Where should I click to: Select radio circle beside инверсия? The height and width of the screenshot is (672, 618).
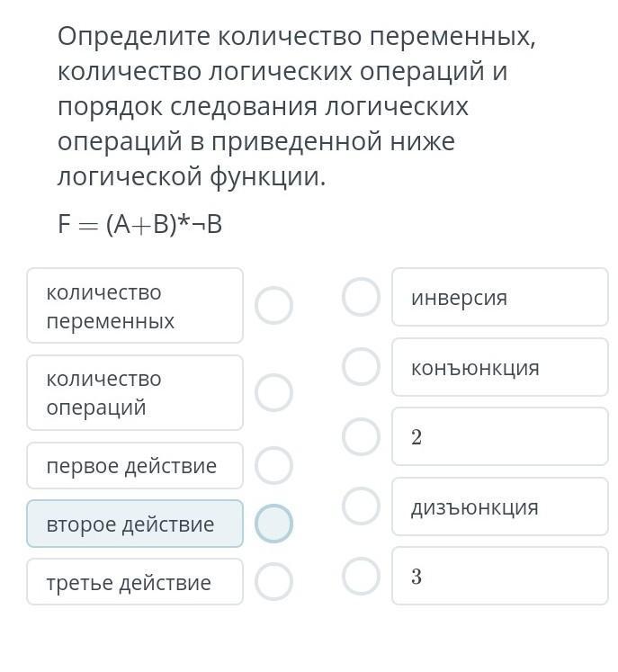(x=361, y=297)
